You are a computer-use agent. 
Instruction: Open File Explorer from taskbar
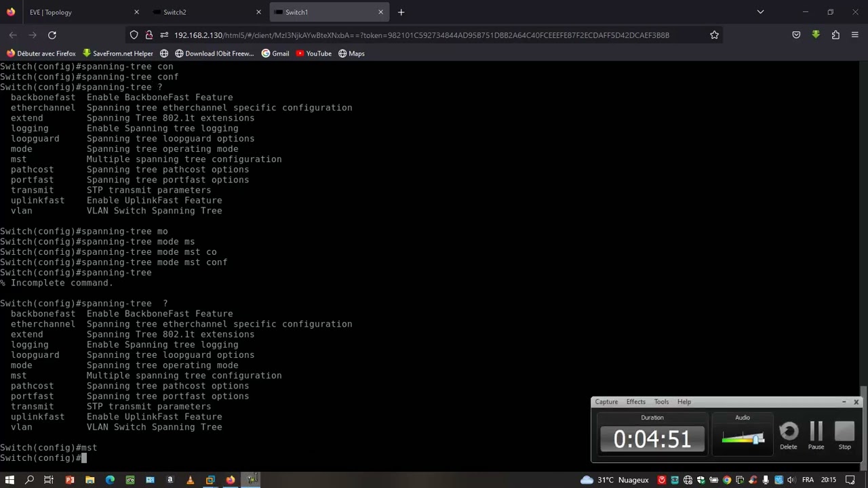coord(90,480)
